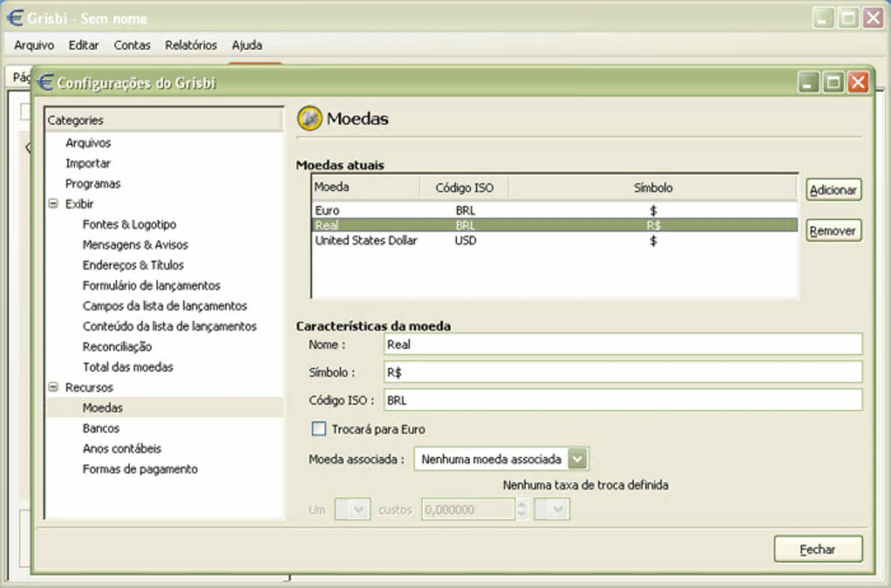This screenshot has height=588, width=891.
Task: Sort by the Moeda column header
Action: point(365,187)
